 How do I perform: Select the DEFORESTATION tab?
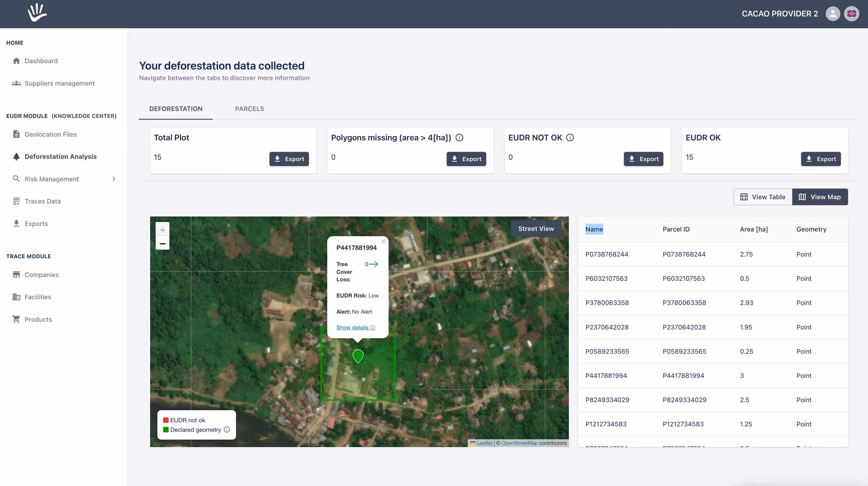pos(176,109)
